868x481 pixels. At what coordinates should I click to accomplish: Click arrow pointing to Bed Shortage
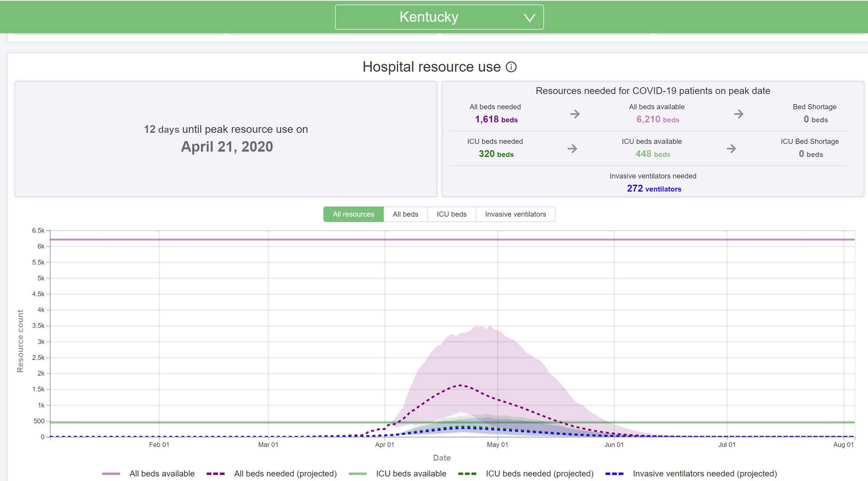tap(738, 114)
